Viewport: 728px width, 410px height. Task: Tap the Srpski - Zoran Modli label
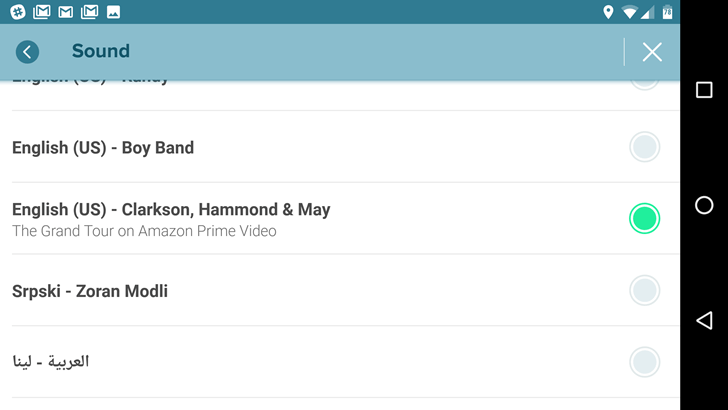tap(90, 291)
